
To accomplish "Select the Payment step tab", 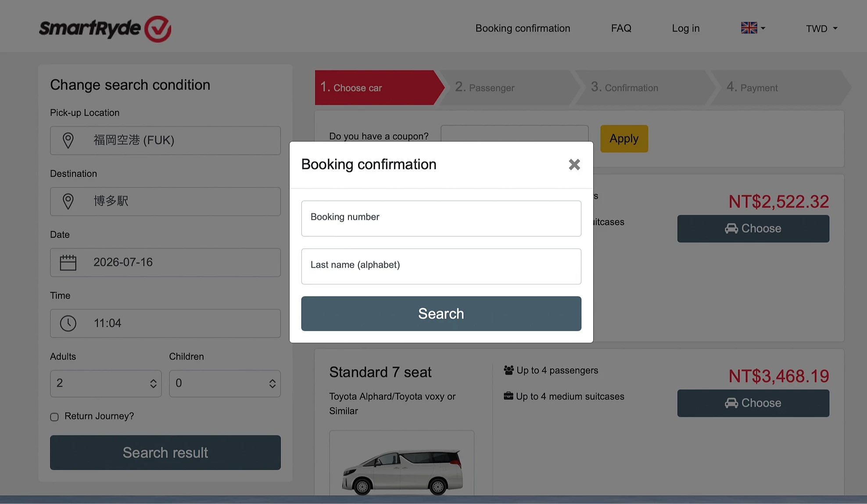I will pyautogui.click(x=781, y=87).
